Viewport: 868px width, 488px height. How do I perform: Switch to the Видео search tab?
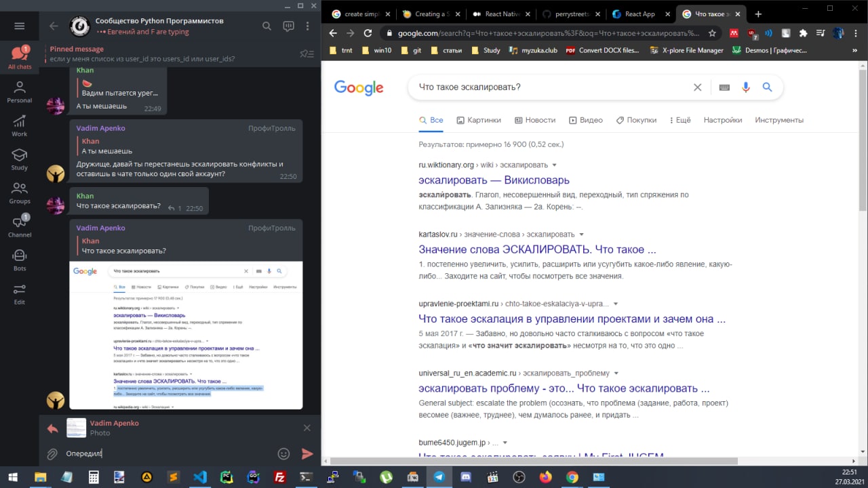point(586,120)
